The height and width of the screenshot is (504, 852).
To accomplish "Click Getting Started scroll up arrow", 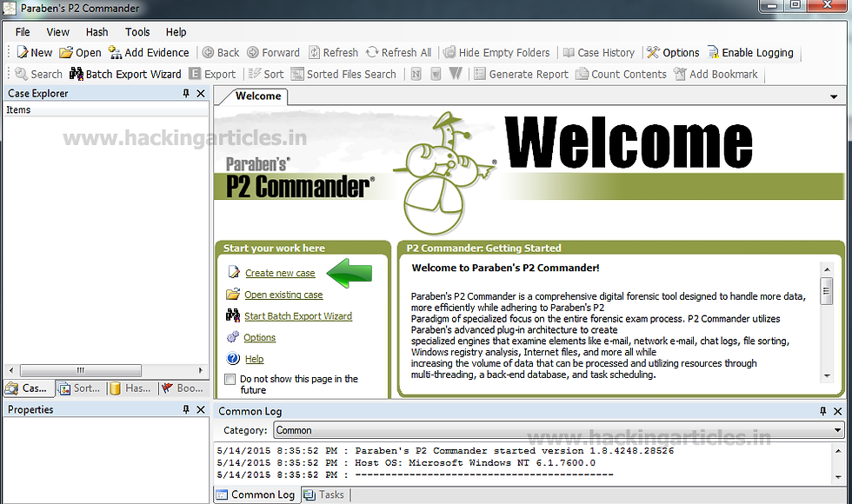I will click(x=827, y=269).
